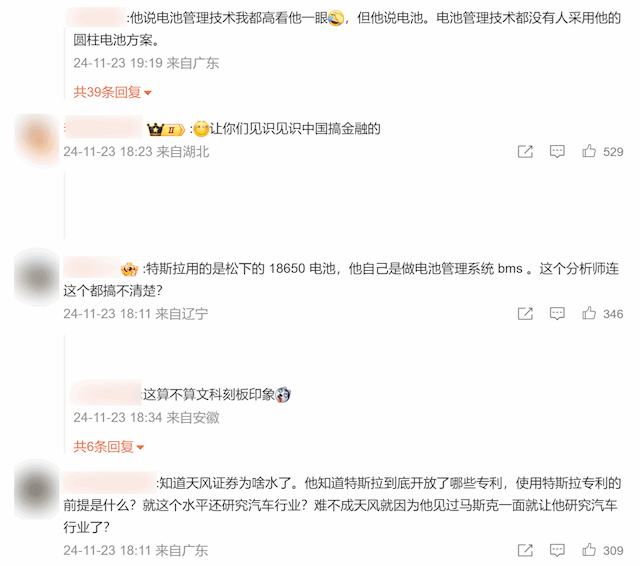Image resolution: width=640 pixels, height=566 pixels.
Task: Open username of the 圆柱电池 reply author
Action: (96, 17)
